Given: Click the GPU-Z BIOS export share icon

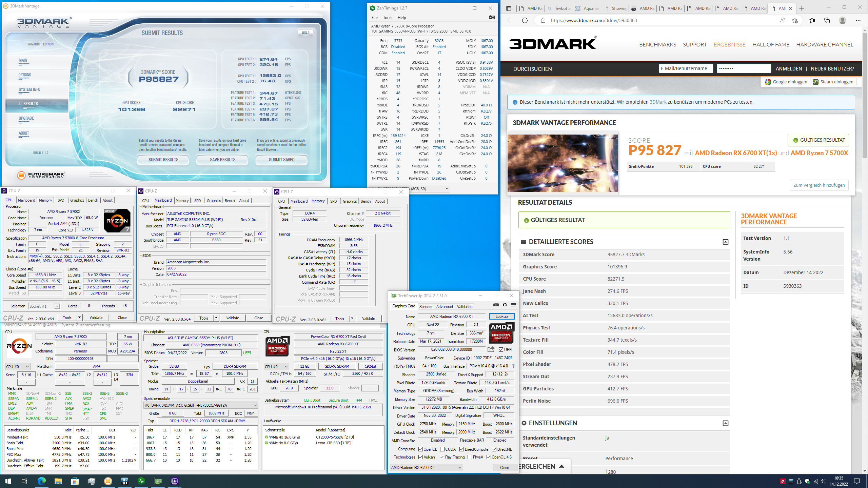Looking at the screenshot, I should point(491,349).
